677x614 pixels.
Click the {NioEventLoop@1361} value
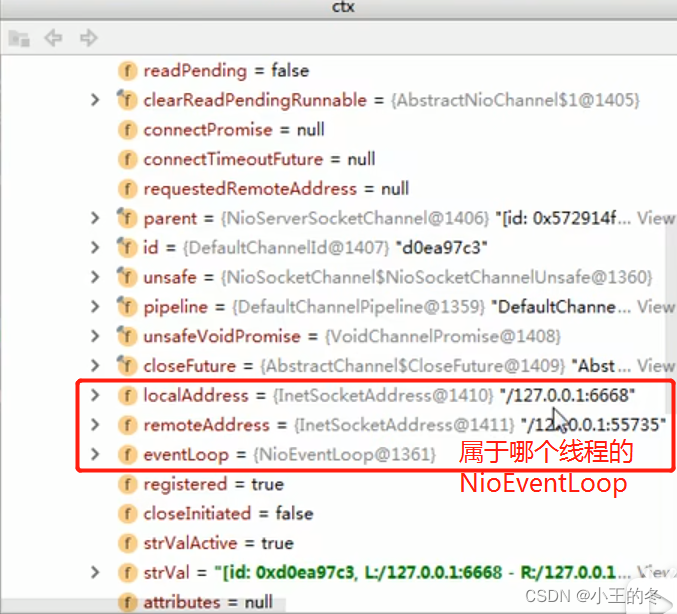(x=345, y=455)
